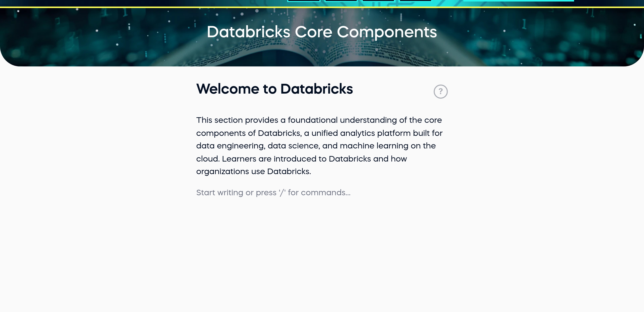
Task: Click the wide cyan bar at top right
Action: (518, 1)
